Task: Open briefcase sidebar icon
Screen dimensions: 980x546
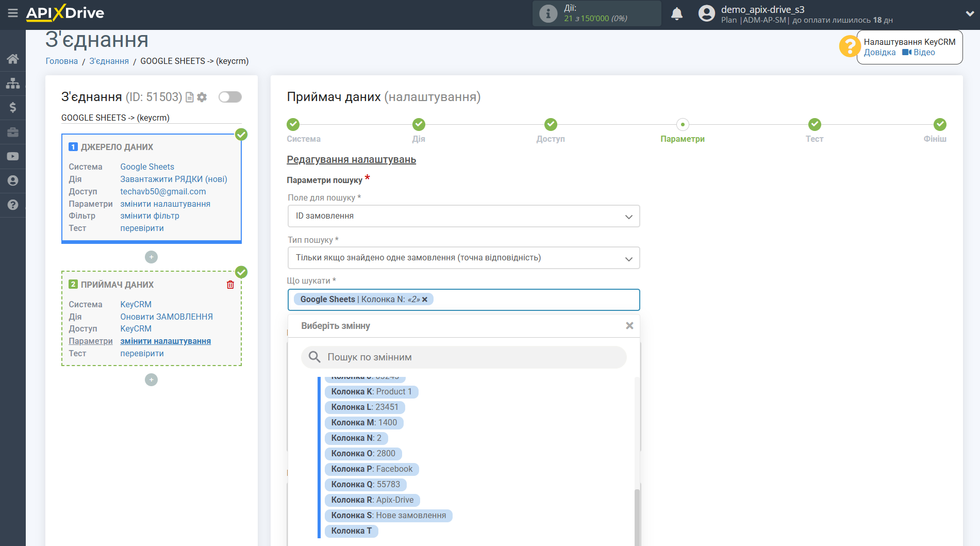Action: (13, 132)
